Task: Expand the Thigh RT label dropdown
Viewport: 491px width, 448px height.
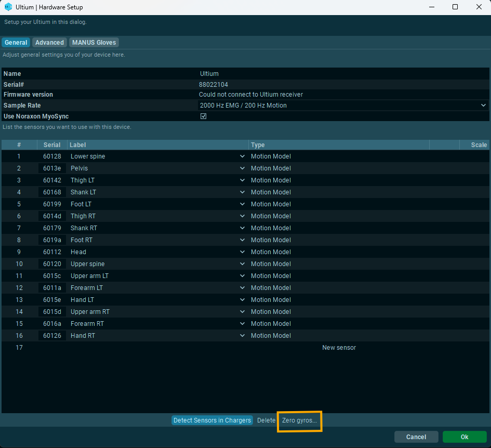Action: (x=242, y=216)
